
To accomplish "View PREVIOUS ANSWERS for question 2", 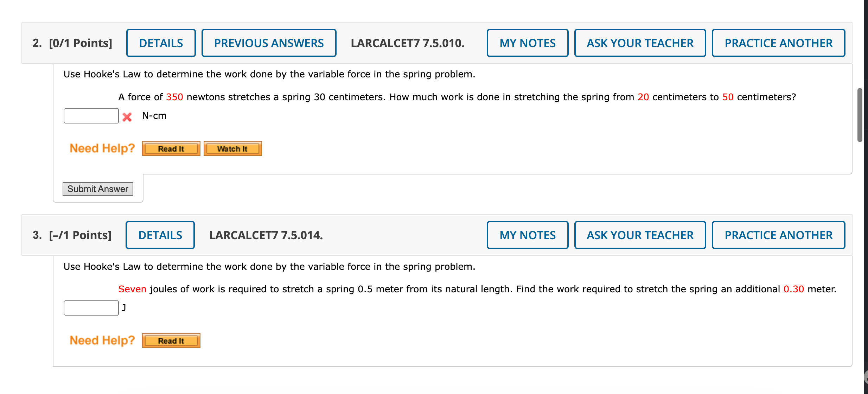I will tap(269, 43).
